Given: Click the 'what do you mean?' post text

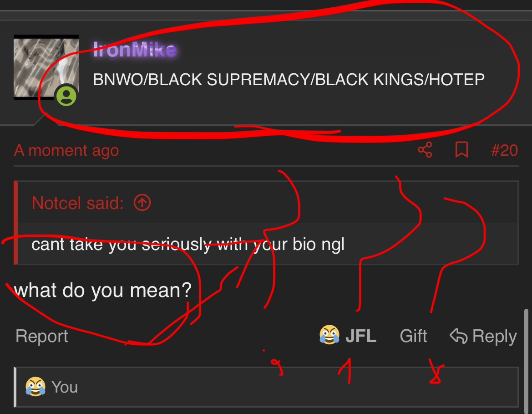Looking at the screenshot, I should pyautogui.click(x=103, y=291).
